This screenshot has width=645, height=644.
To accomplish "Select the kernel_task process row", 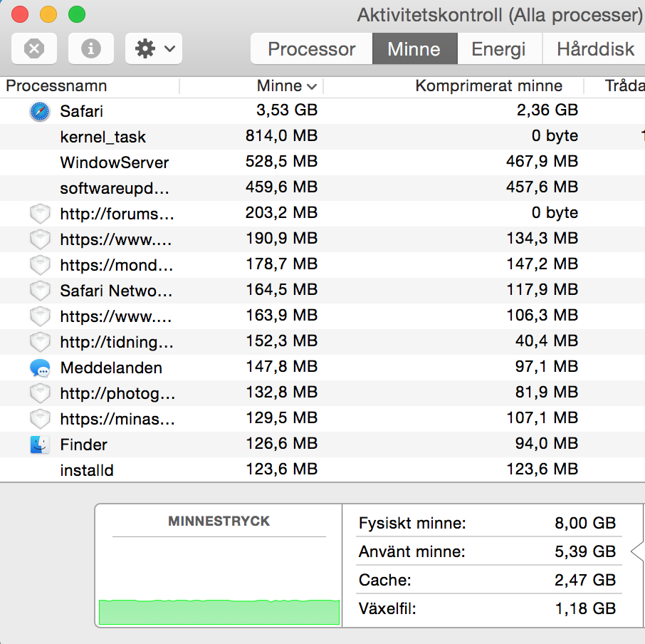I will tap(322, 137).
